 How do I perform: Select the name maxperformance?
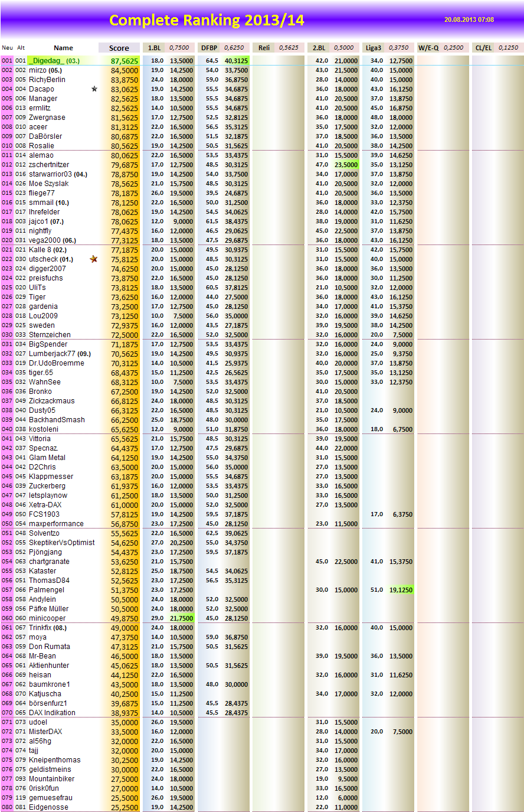[x=56, y=524]
